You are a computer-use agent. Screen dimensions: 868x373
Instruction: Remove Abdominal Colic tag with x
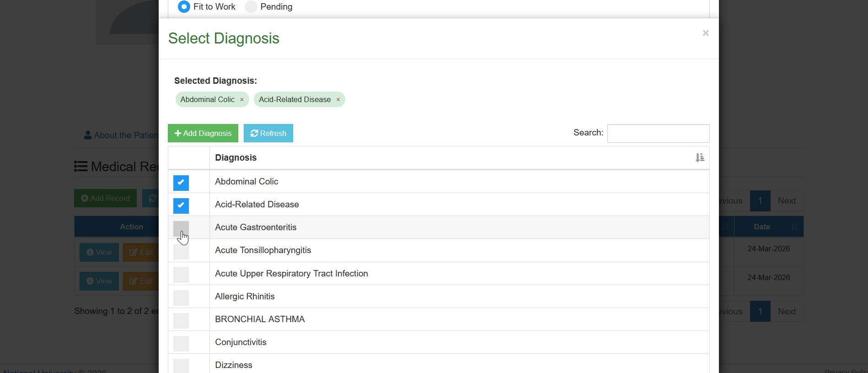(242, 100)
